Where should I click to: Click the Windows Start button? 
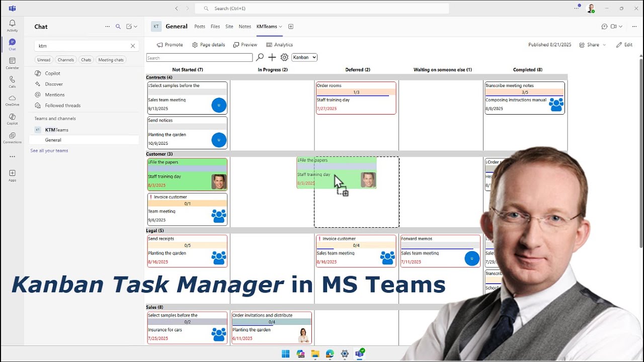285,354
